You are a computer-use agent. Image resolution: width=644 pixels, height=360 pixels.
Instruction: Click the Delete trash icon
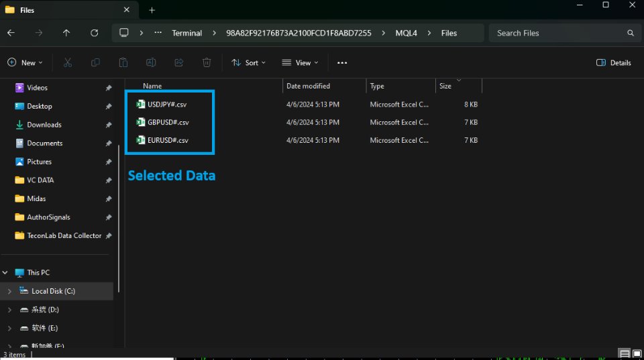pyautogui.click(x=207, y=62)
